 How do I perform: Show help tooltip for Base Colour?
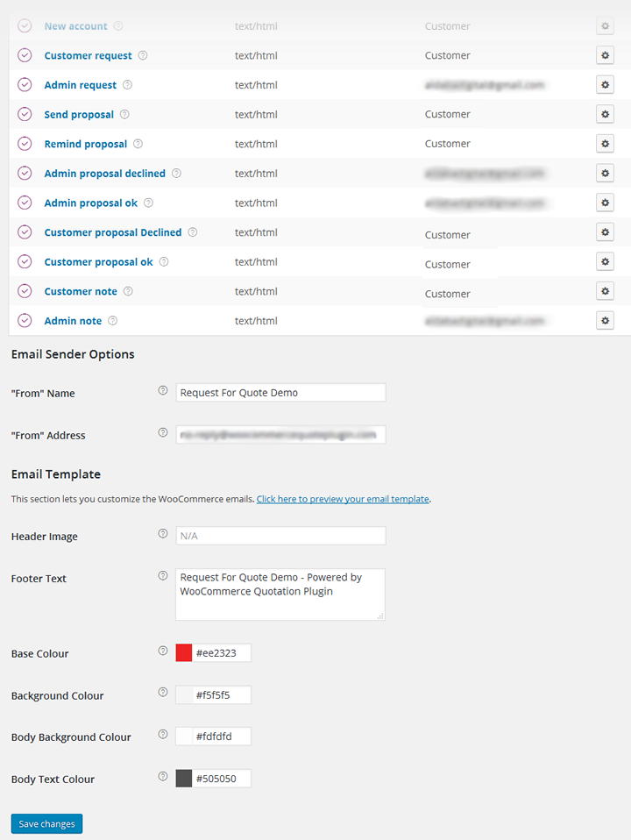point(162,651)
